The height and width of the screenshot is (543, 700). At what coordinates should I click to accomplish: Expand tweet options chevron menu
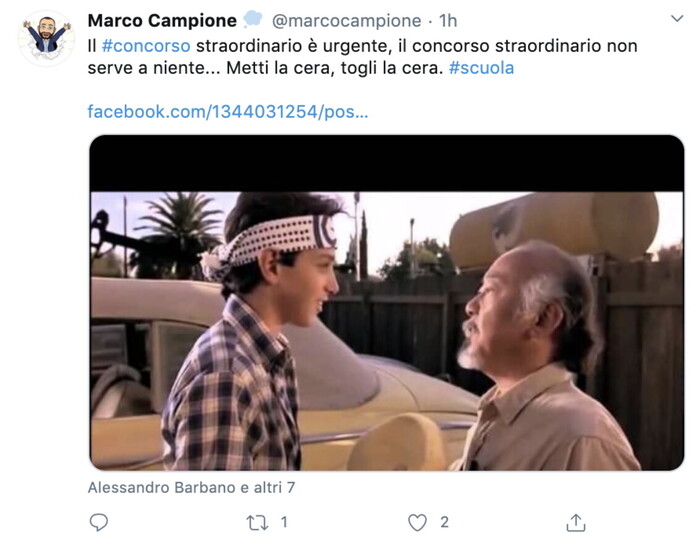[x=677, y=18]
